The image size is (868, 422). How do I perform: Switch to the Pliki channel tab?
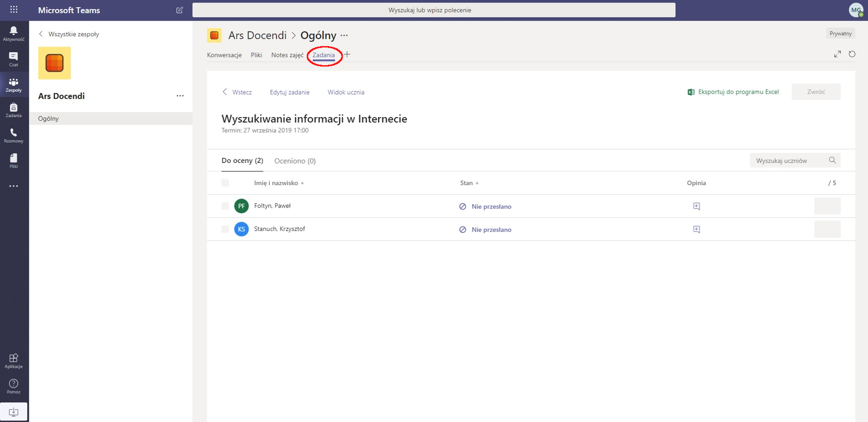[256, 55]
